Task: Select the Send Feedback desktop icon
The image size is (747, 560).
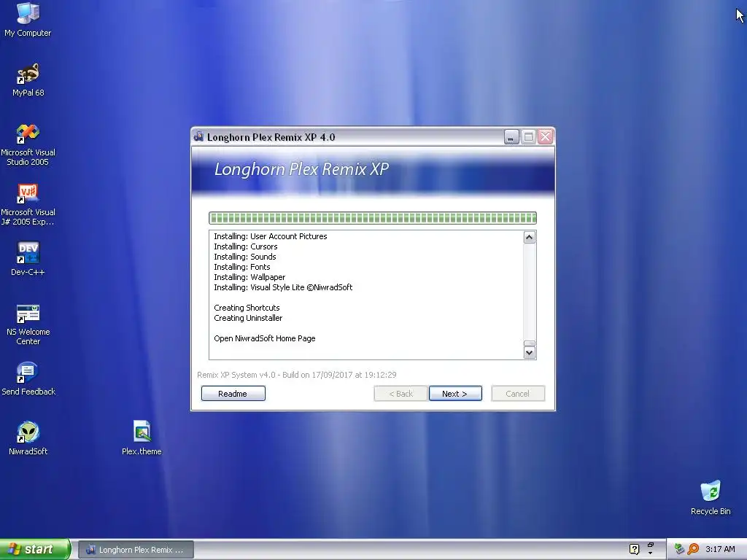Action: coord(28,378)
